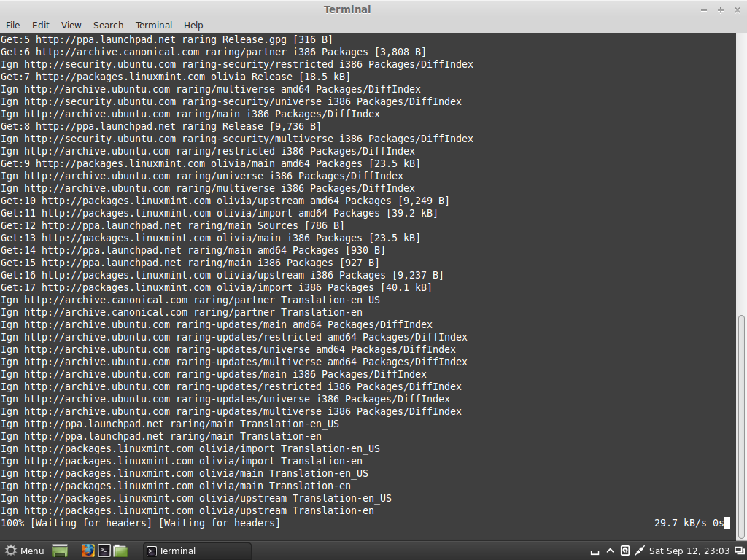This screenshot has width=747, height=560.
Task: Open the clock showing Sat Sep 12, 23:03
Action: pyautogui.click(x=689, y=551)
